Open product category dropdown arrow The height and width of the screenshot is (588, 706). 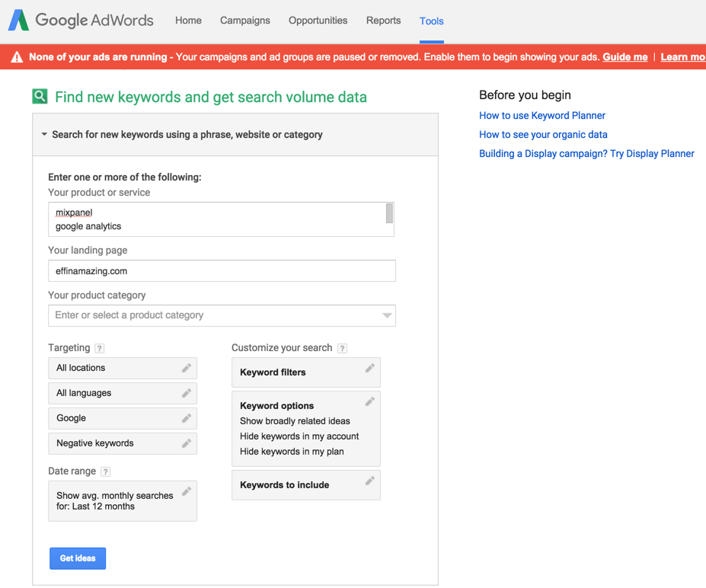click(x=387, y=315)
